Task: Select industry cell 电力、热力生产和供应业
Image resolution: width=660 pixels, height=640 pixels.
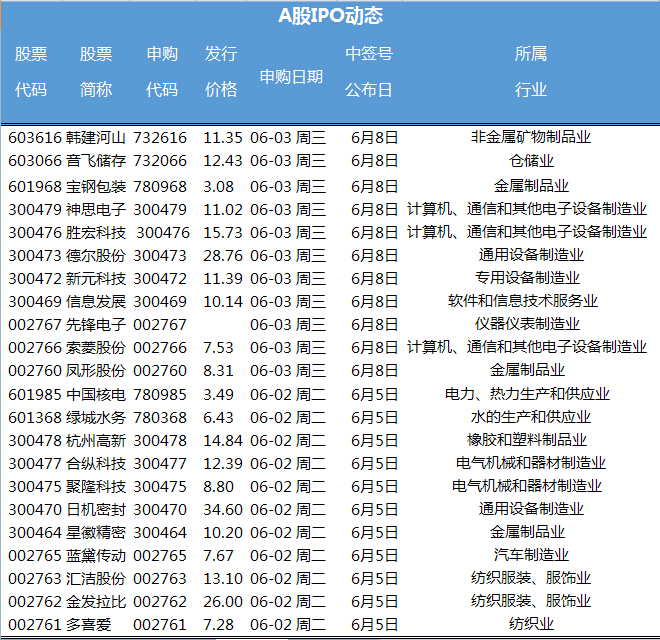Action: click(x=527, y=394)
